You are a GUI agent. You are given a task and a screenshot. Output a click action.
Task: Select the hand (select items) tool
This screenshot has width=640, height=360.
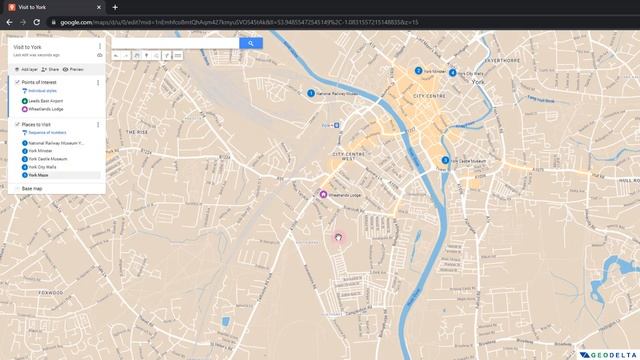pyautogui.click(x=137, y=56)
